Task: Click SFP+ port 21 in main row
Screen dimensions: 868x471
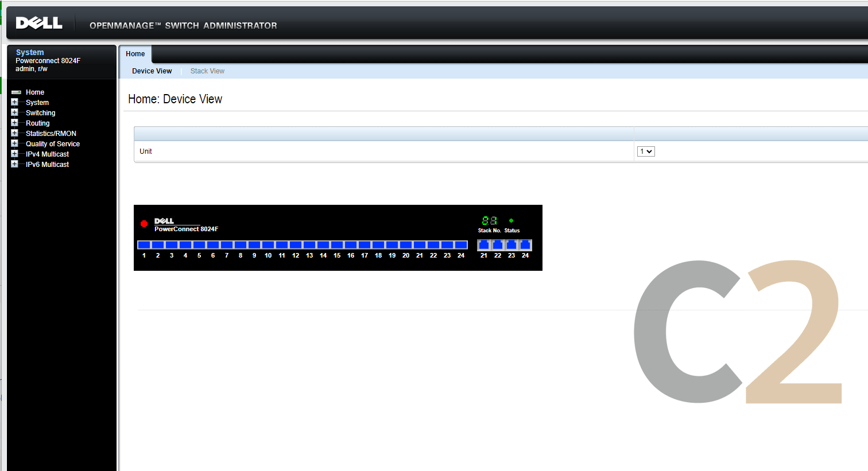Action: click(420, 245)
